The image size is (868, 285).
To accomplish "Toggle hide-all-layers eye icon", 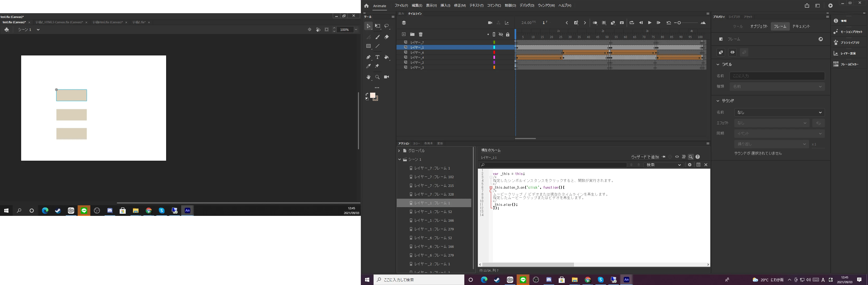I will [x=501, y=34].
